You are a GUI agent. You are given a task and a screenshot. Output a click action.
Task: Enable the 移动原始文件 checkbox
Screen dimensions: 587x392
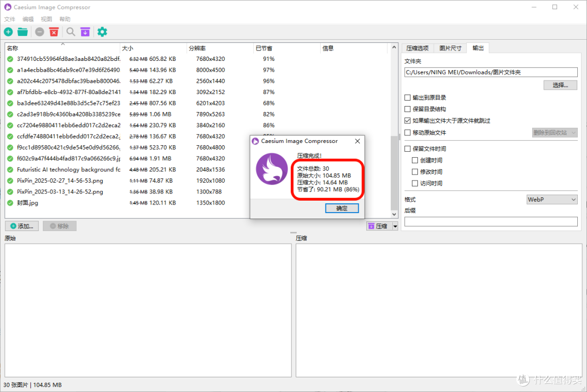coord(408,133)
